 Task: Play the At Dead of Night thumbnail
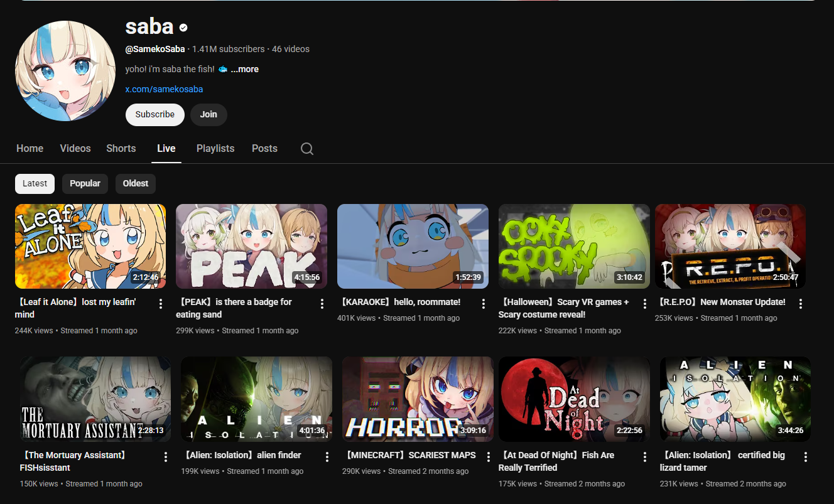[x=574, y=399]
